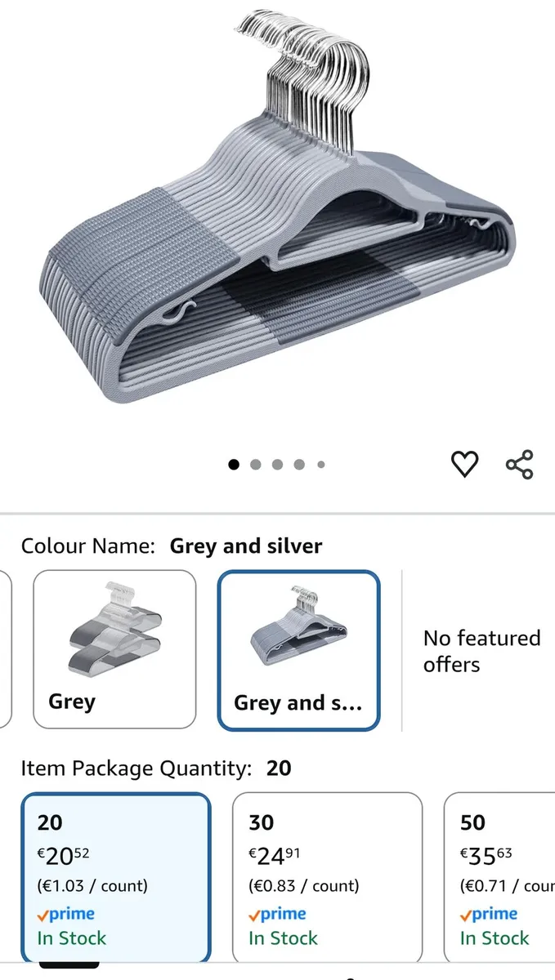This screenshot has width=555, height=980.
Task: Select the 50 item package quantity option
Action: (x=499, y=879)
